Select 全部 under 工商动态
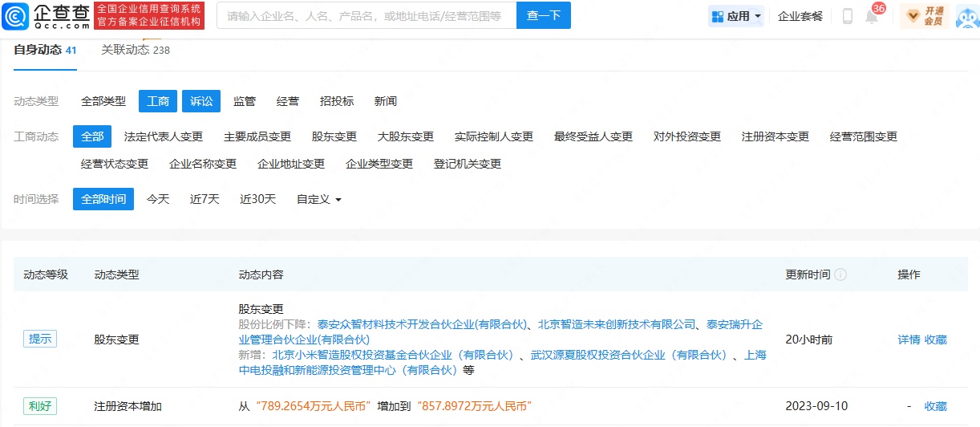The width and height of the screenshot is (980, 427). pos(92,136)
